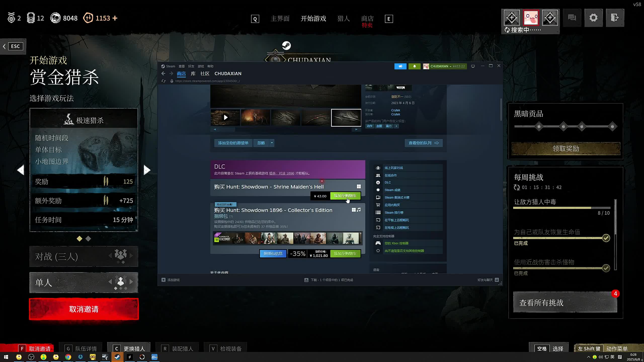Screen dimensions: 644x362
Task: Open 游戏 menu in Steam window
Action: click(x=201, y=66)
